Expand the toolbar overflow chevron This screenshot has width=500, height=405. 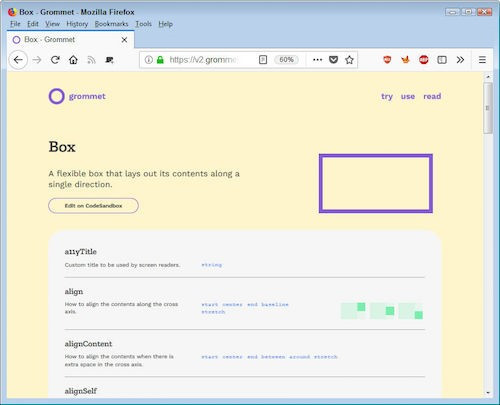[x=460, y=60]
